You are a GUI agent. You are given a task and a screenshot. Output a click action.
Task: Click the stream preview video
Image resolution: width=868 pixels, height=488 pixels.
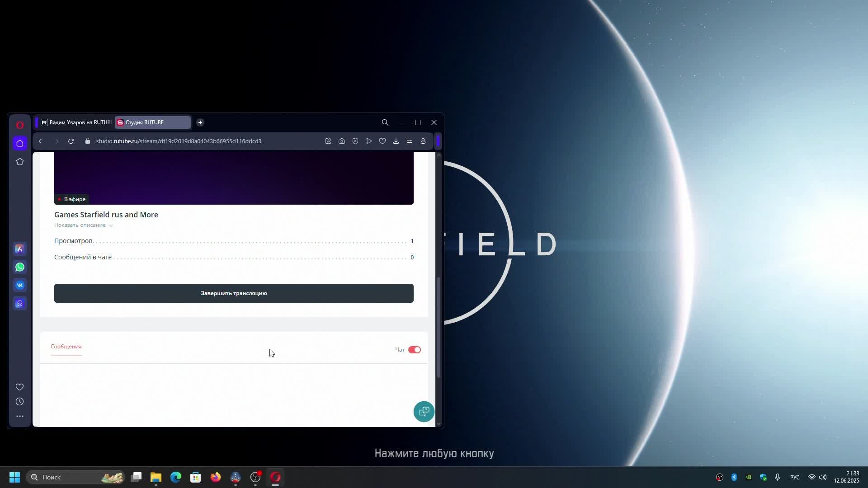tap(234, 178)
